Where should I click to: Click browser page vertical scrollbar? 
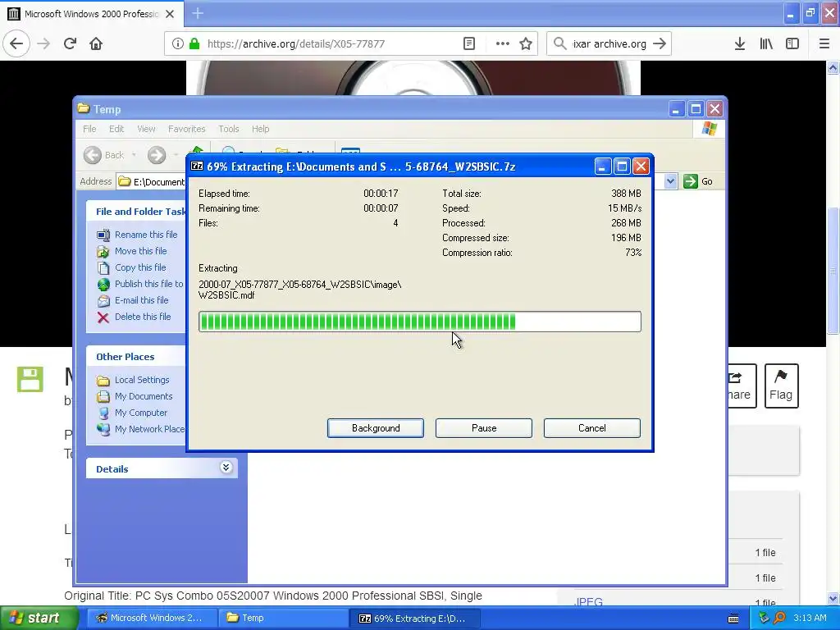[833, 271]
